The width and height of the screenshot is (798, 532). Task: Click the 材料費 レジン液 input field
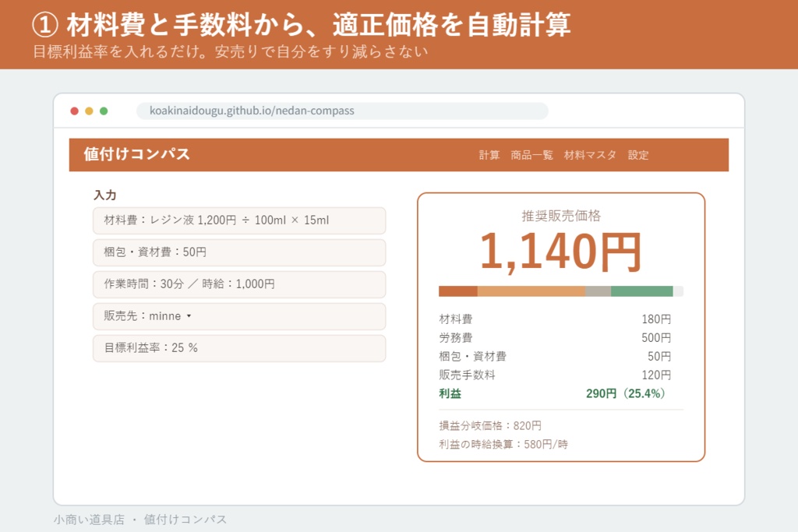tap(239, 220)
